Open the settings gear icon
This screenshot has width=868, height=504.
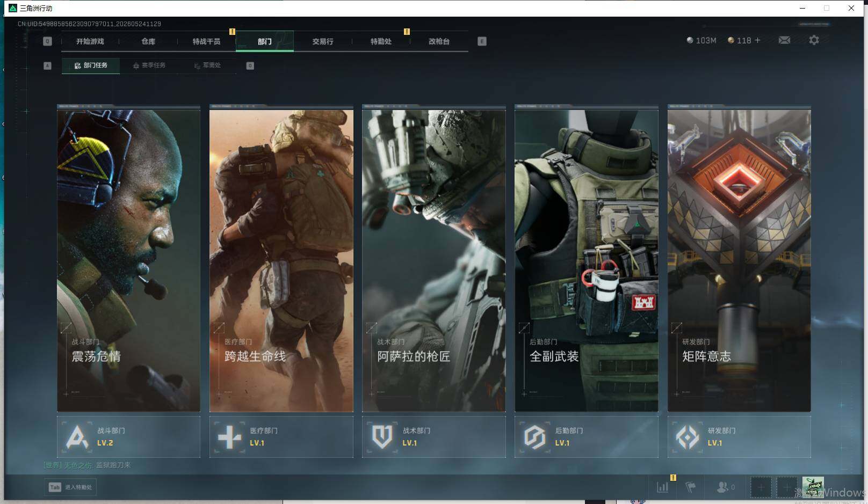[814, 40]
